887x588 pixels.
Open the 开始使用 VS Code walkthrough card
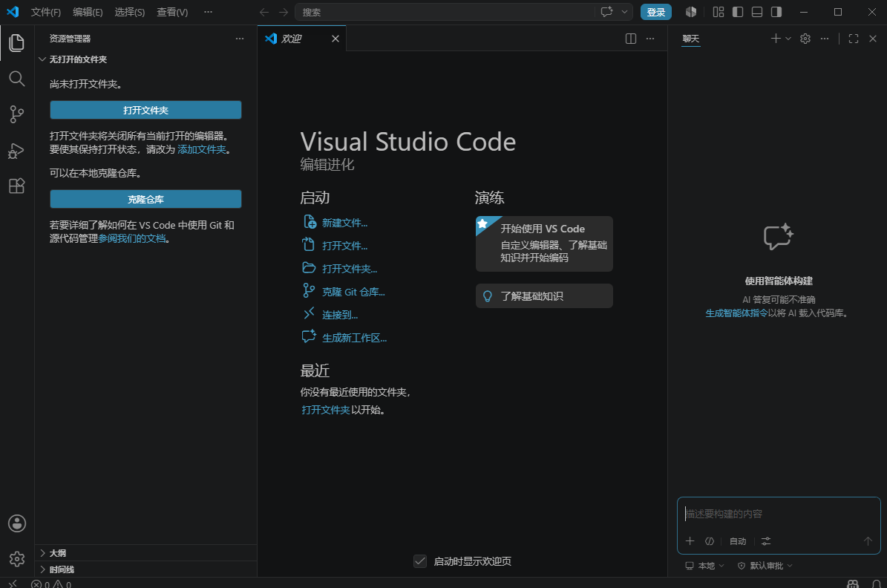pos(544,244)
